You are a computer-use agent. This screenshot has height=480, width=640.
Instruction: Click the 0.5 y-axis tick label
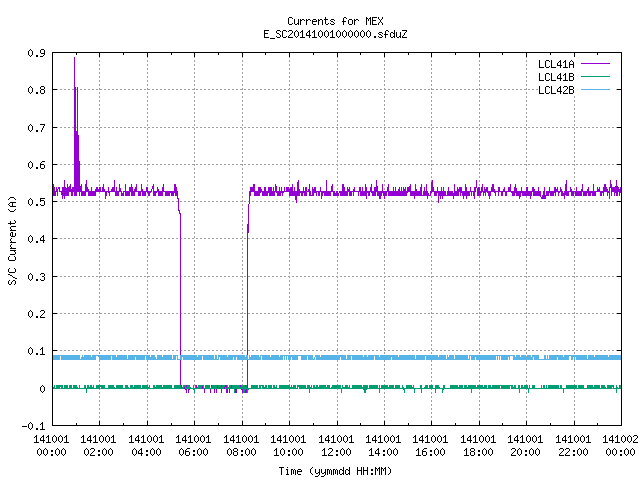(37, 202)
